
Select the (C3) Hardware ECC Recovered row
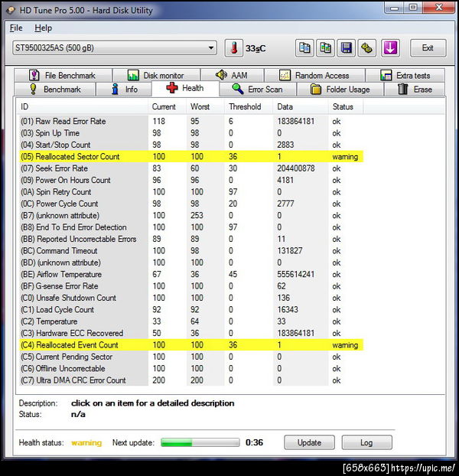coord(191,333)
